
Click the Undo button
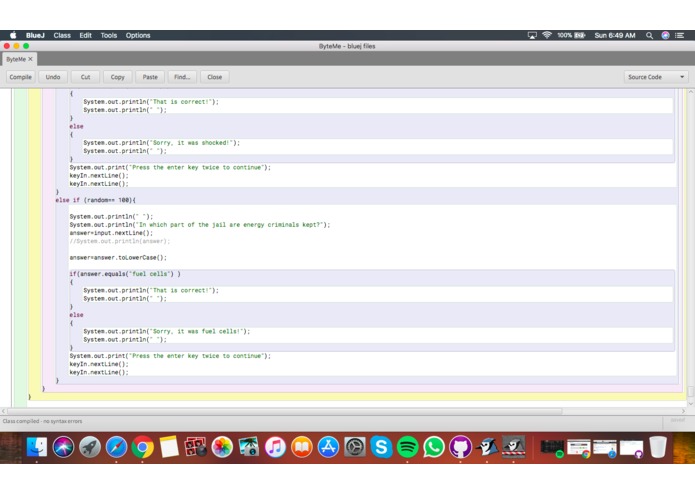tap(53, 77)
